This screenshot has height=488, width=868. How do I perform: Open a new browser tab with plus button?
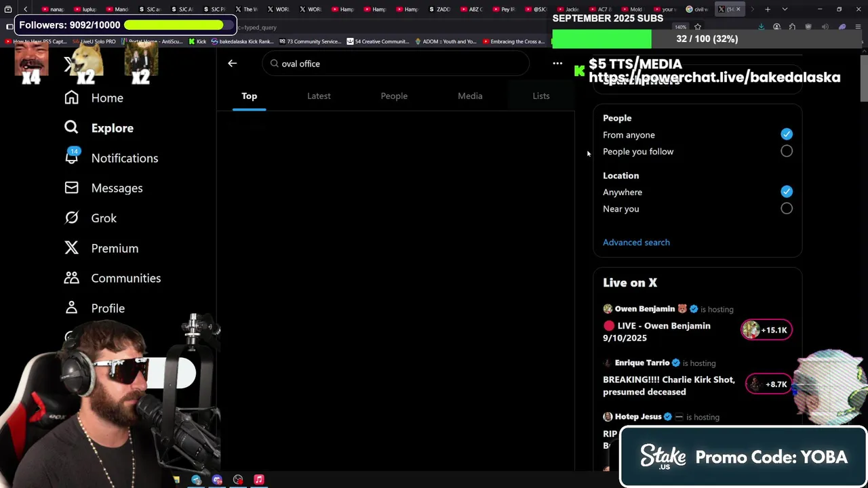point(768,9)
